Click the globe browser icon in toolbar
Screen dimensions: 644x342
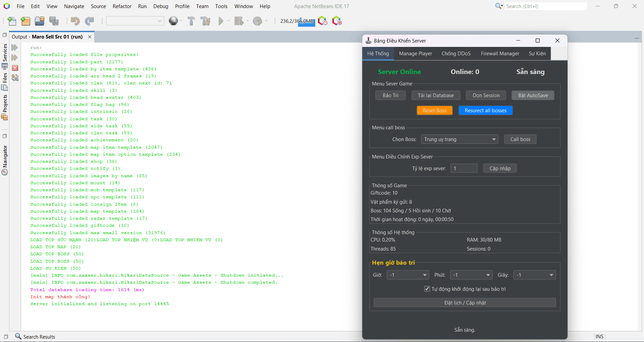pos(173,21)
